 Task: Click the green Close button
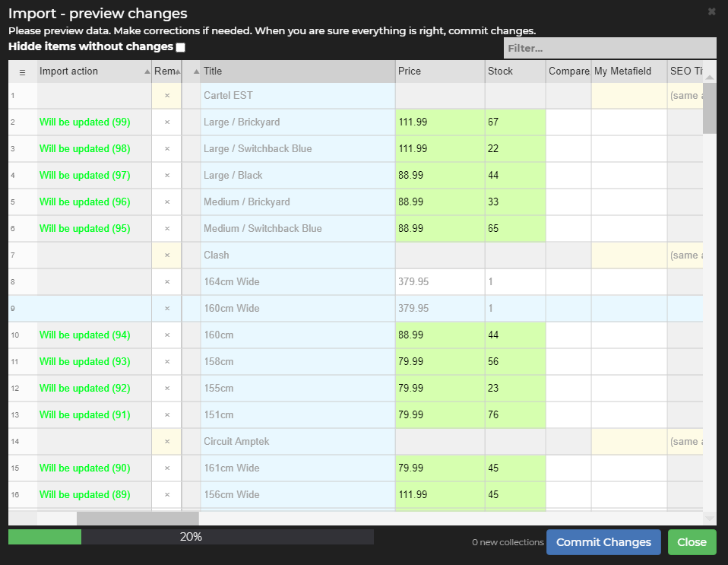[692, 542]
